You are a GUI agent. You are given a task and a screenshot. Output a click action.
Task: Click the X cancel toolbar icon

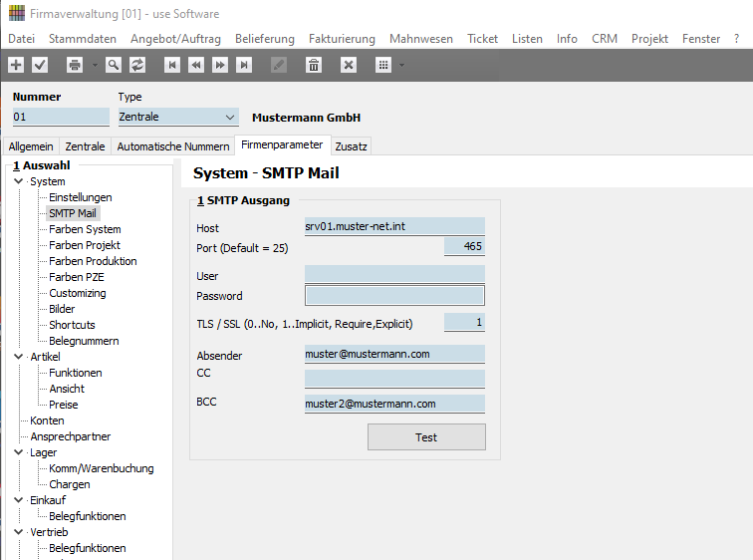349,65
